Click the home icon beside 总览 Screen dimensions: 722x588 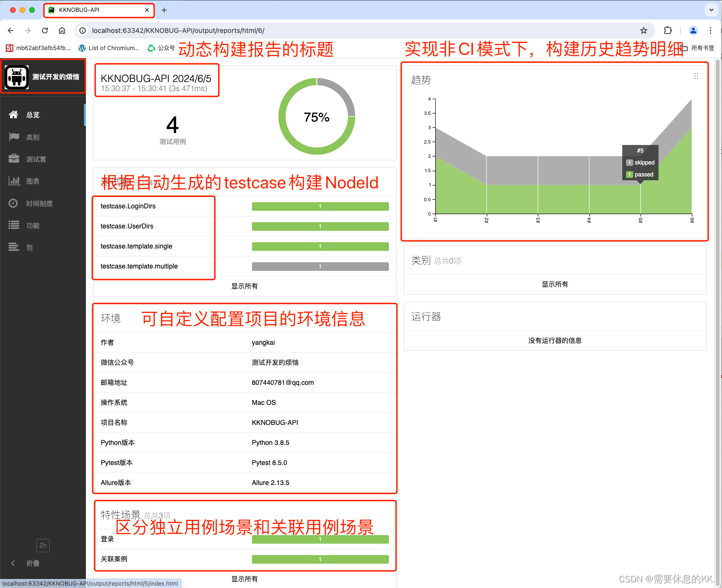[x=14, y=114]
